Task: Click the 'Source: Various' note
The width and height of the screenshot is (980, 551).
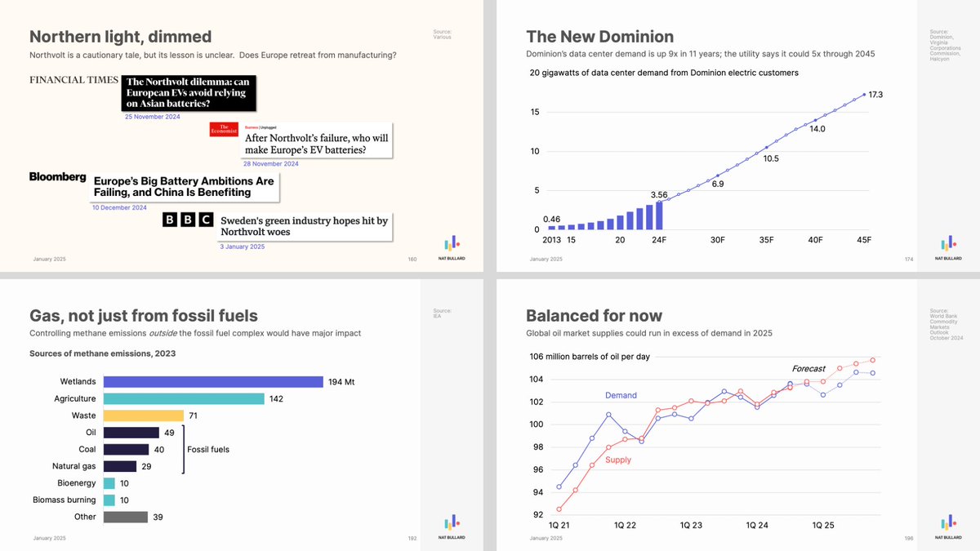Action: (x=442, y=34)
